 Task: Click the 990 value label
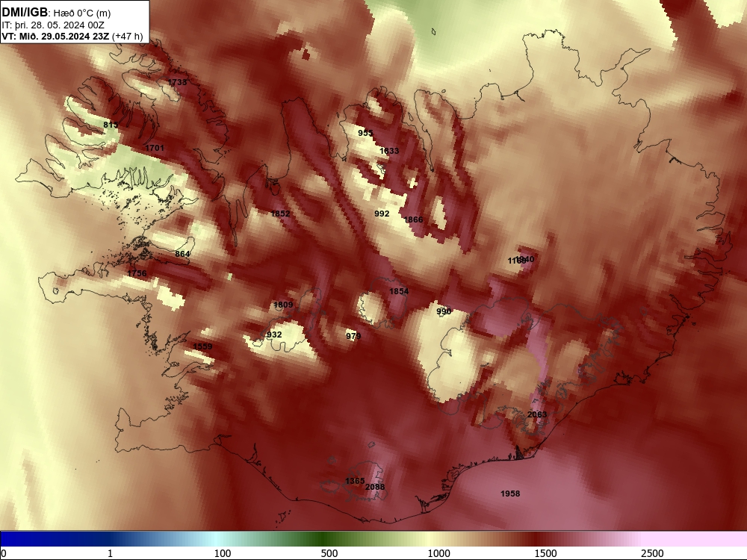(x=444, y=311)
